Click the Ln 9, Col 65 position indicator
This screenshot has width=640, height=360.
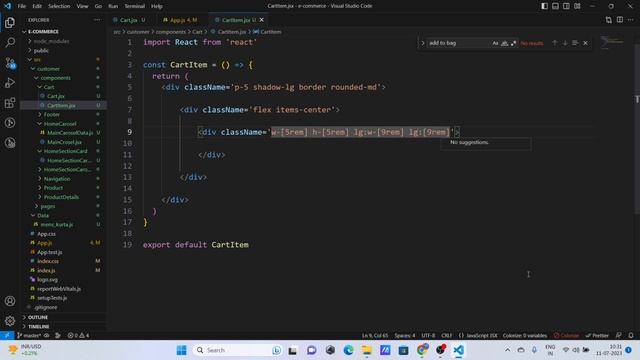click(375, 336)
